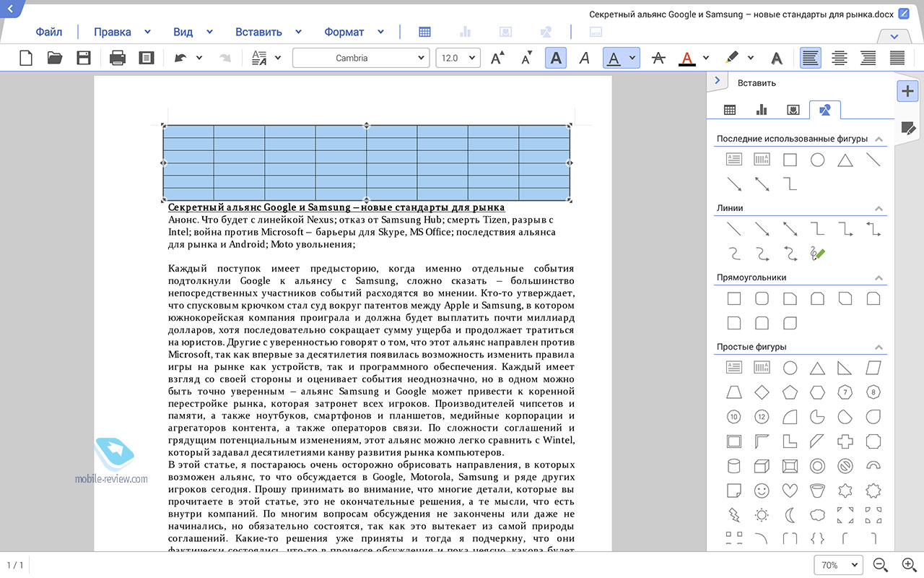924x578 pixels.
Task: Toggle italic formatting
Action: point(585,58)
